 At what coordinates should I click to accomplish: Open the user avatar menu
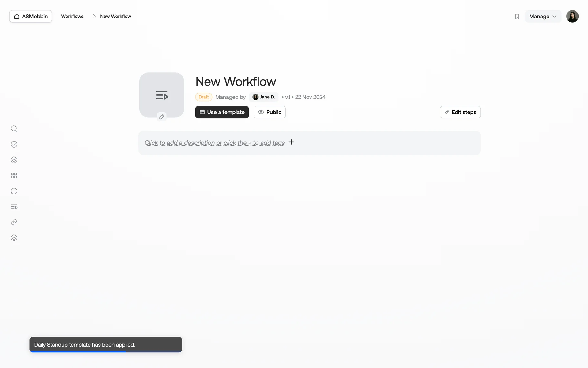click(x=572, y=17)
